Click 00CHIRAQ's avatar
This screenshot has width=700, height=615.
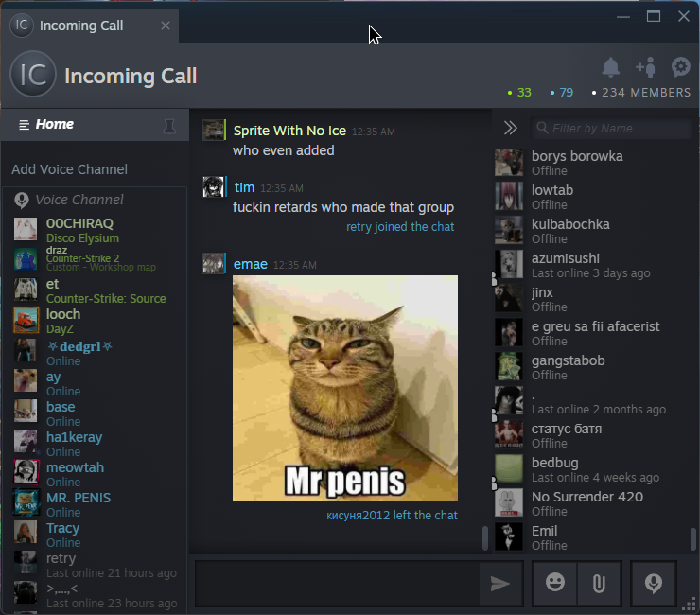26,229
